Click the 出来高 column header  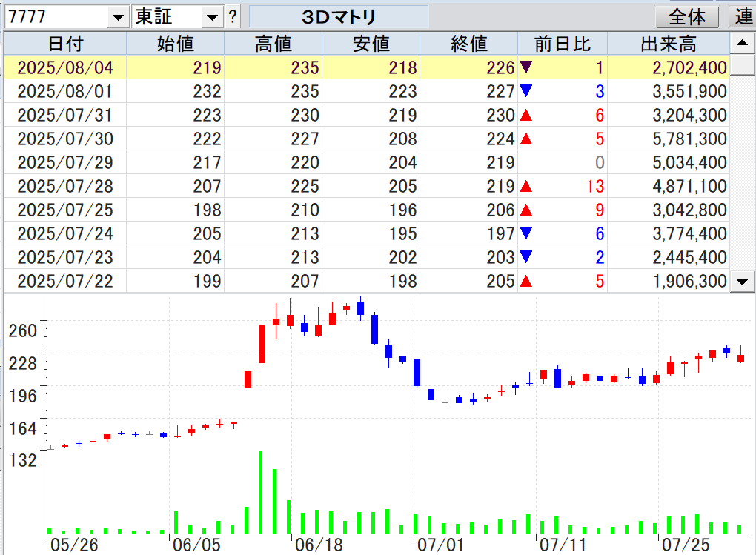tap(669, 44)
